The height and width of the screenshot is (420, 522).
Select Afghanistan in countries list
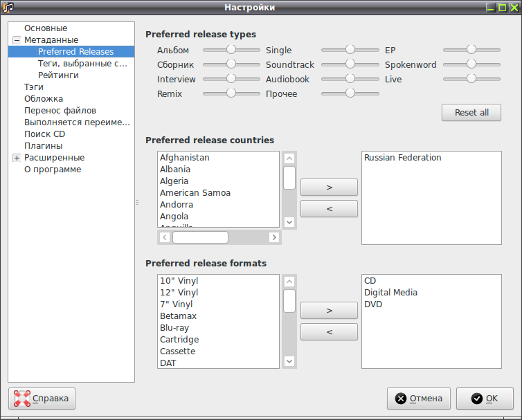[x=218, y=158]
